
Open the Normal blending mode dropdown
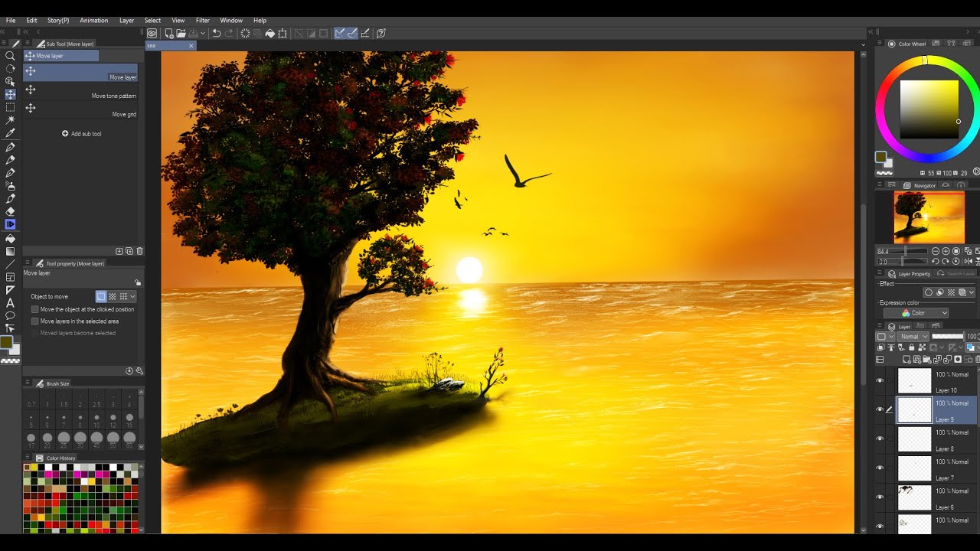[913, 337]
